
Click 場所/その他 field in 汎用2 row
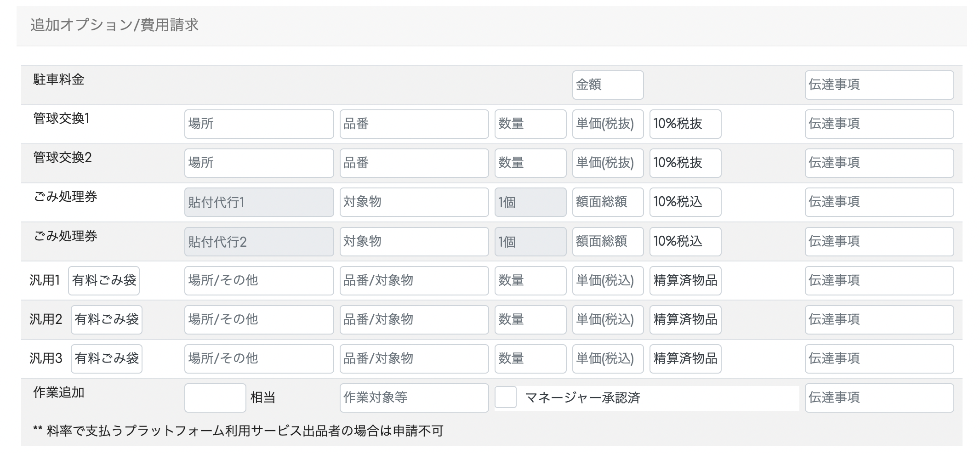point(259,319)
